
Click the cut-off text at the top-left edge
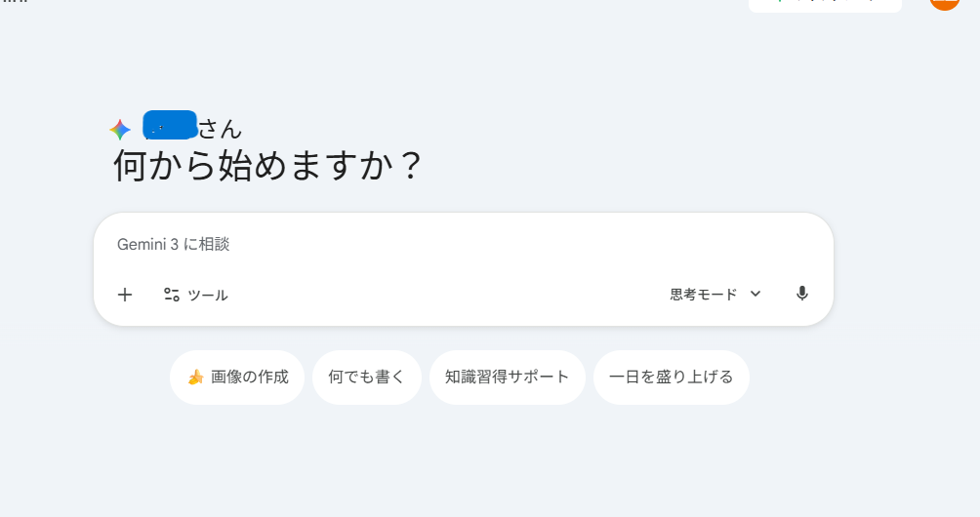pos(14,2)
